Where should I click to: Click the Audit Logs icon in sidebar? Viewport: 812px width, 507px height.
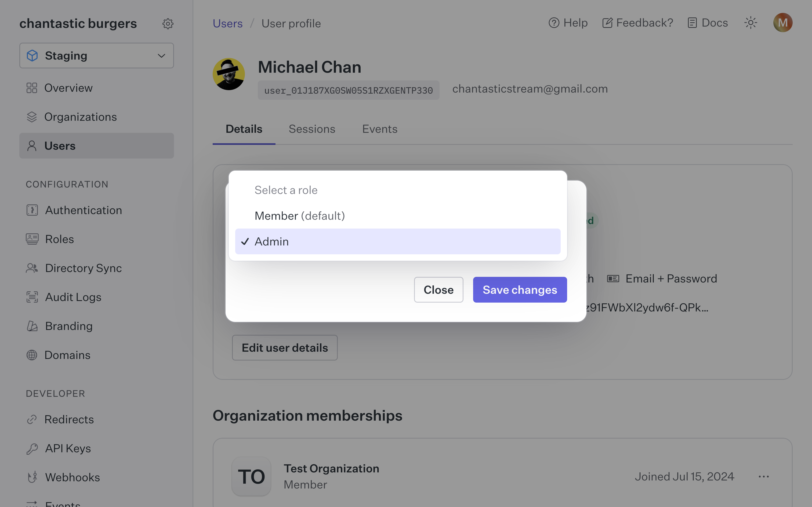tap(32, 297)
